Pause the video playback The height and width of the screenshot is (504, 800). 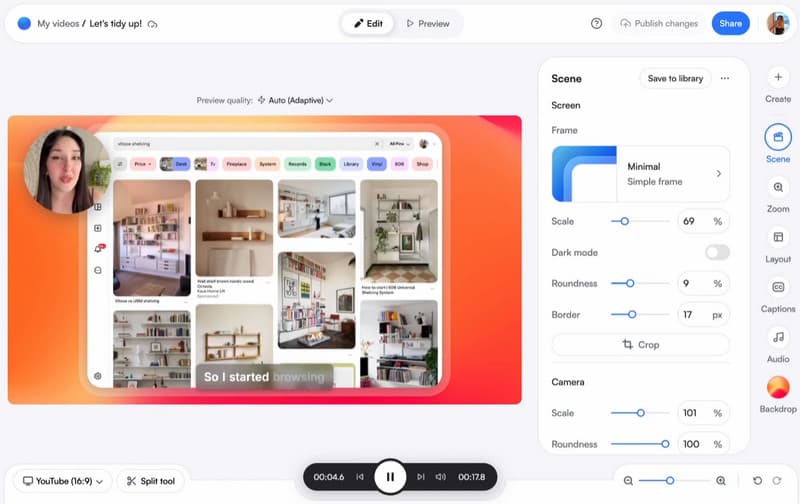click(389, 477)
